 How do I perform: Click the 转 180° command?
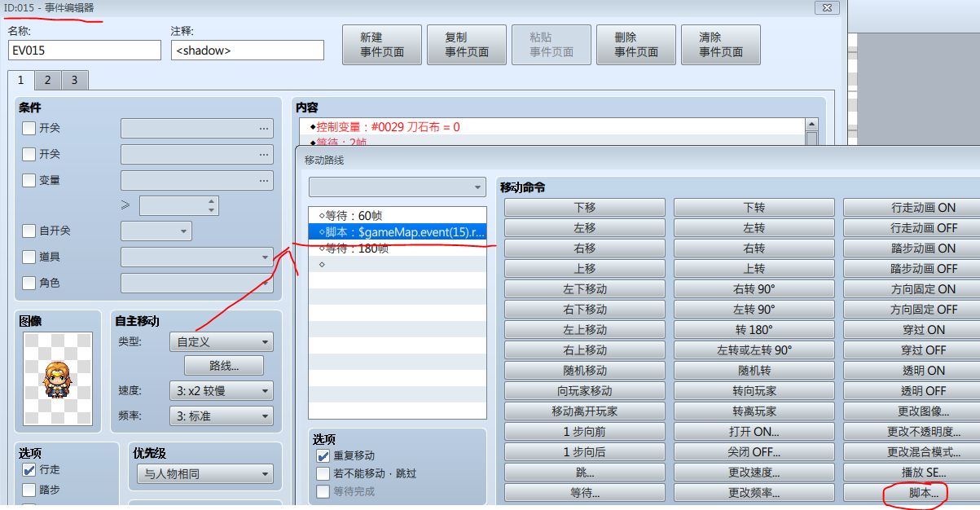(754, 330)
